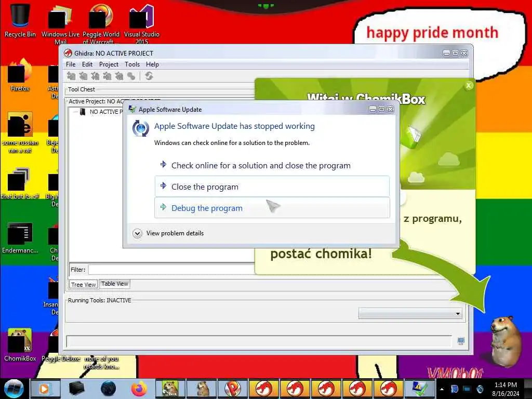
Task: Click the Firefox desktop icon
Action: pyautogui.click(x=20, y=75)
